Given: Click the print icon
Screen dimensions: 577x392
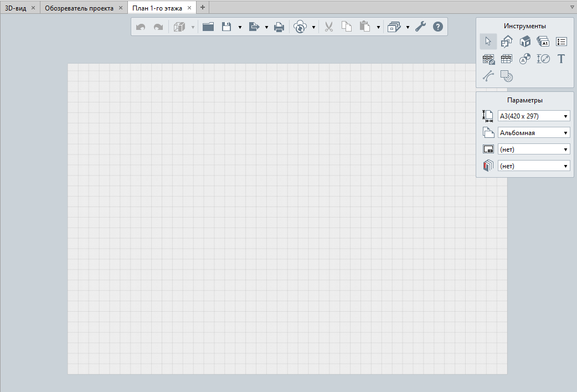Looking at the screenshot, I should [279, 27].
